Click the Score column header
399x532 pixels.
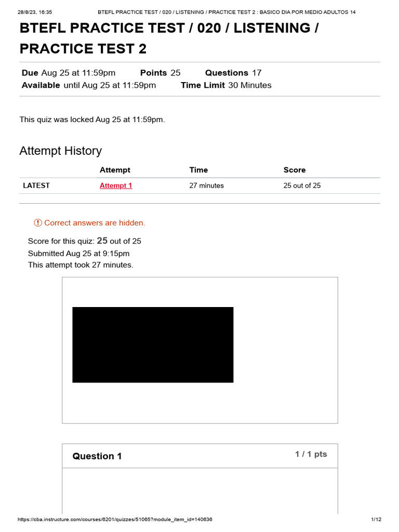click(x=295, y=170)
